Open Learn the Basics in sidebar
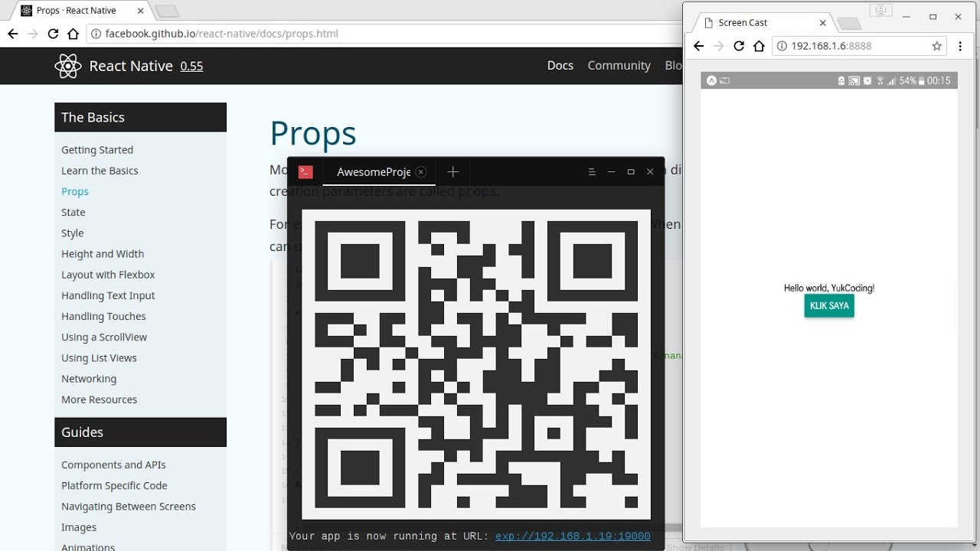The image size is (980, 551). click(100, 171)
